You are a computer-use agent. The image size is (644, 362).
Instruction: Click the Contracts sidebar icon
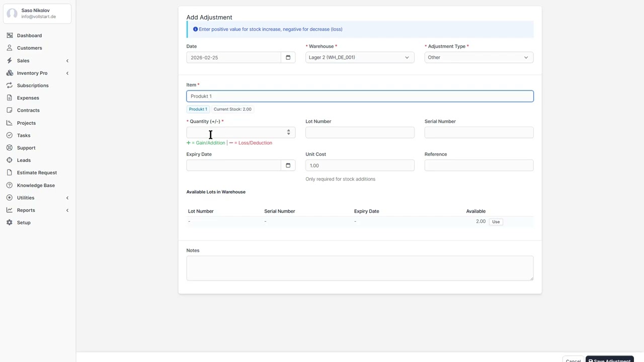pyautogui.click(x=10, y=111)
